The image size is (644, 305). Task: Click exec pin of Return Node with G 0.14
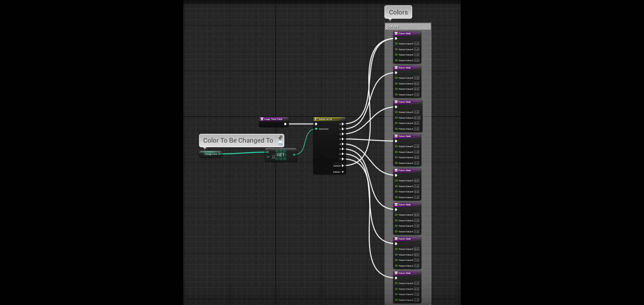396,107
